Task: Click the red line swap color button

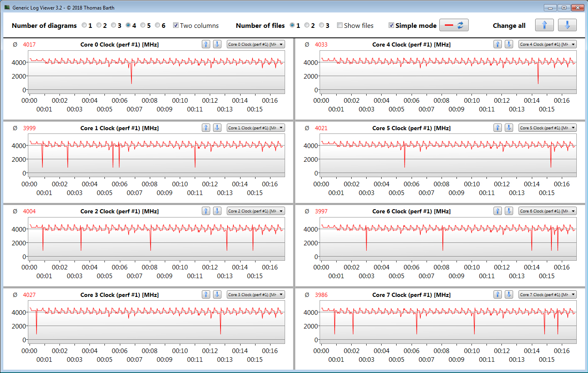Action: click(x=454, y=25)
